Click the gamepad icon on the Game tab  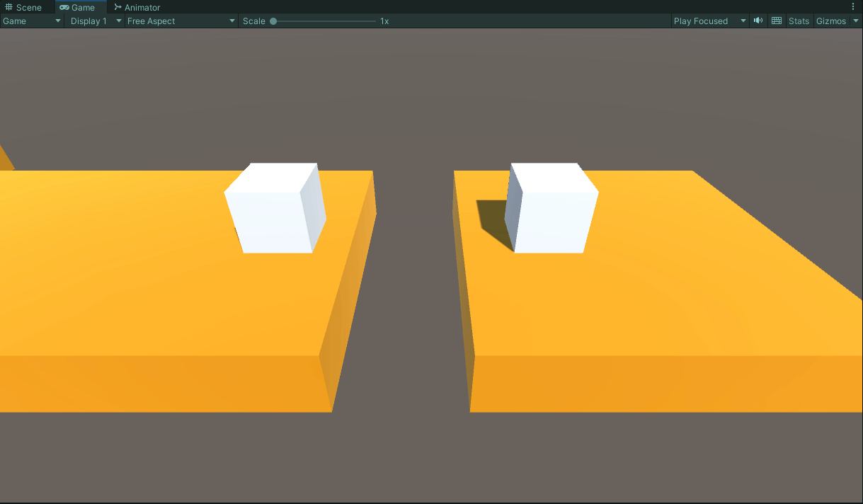coord(64,7)
